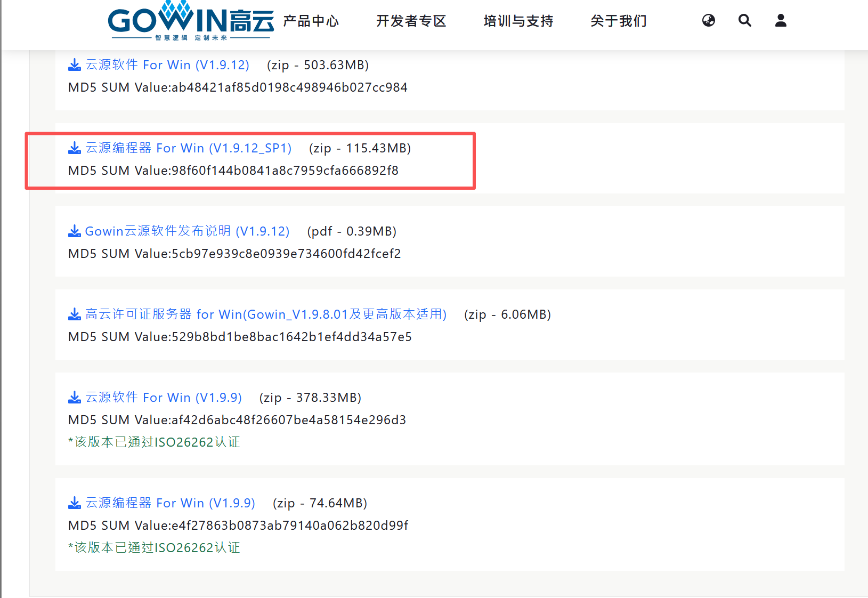Click the download icon beside 云源编程器 For Win (V1.9.9)
Screen dimensions: 868x598
point(74,503)
